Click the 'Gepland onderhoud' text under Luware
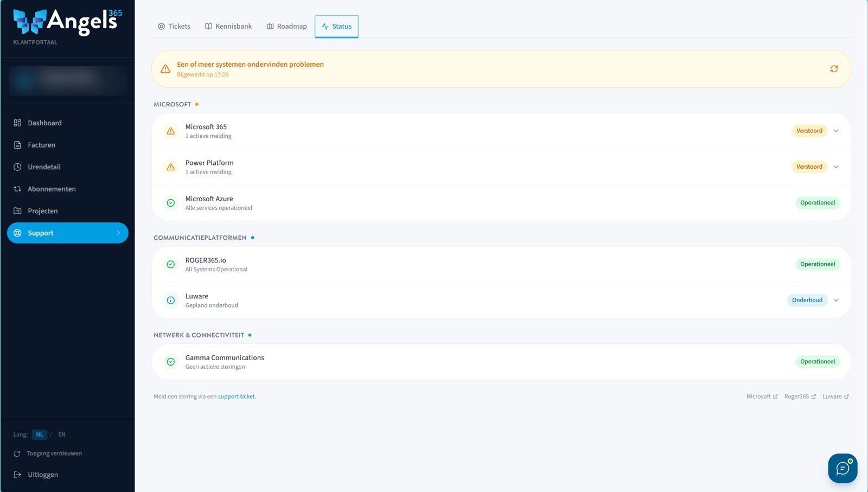Viewport: 868px width, 492px height. pyautogui.click(x=212, y=305)
